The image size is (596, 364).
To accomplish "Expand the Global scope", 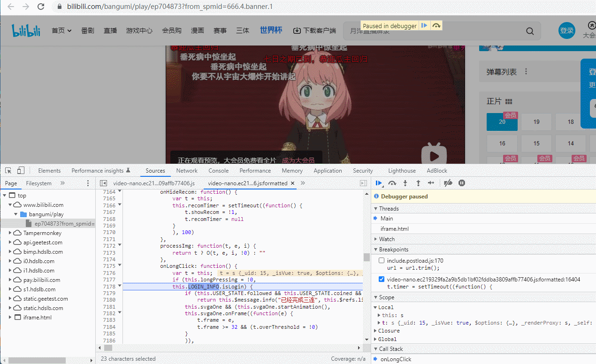I will point(375,339).
